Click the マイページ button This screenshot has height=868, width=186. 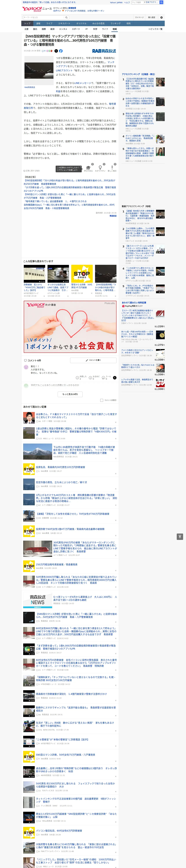pos(139,18)
